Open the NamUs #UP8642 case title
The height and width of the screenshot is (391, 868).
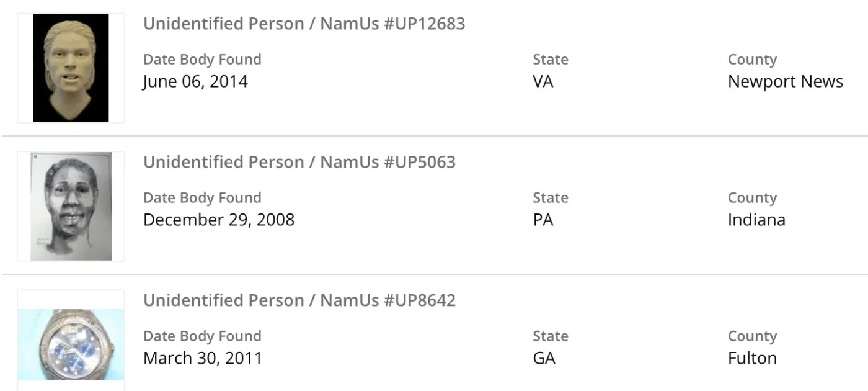(299, 300)
